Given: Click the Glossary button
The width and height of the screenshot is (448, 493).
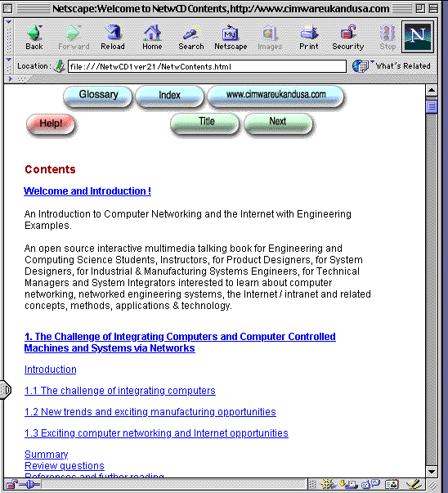Looking at the screenshot, I should point(98,96).
